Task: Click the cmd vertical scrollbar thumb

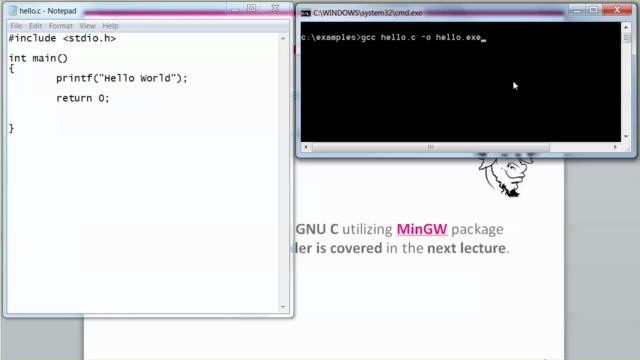Action: point(626,38)
